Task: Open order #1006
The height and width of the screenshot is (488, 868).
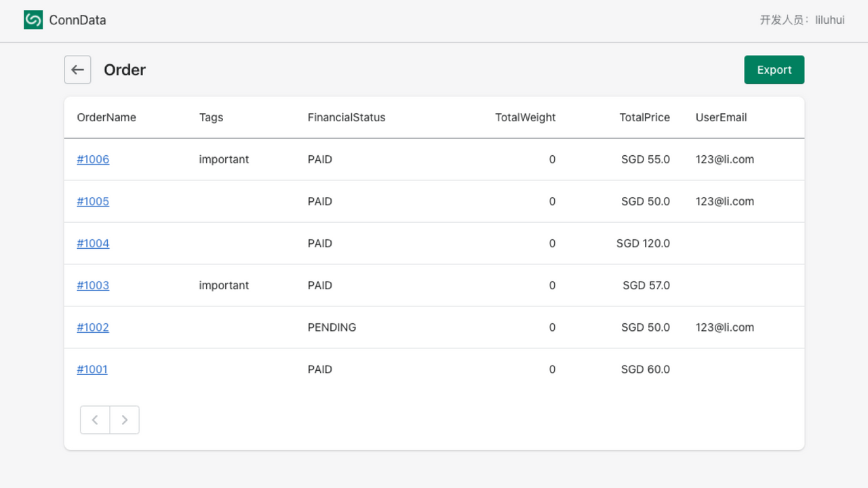Action: click(93, 159)
